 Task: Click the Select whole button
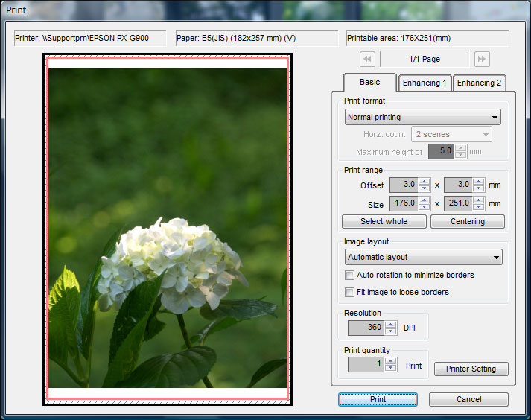(384, 221)
